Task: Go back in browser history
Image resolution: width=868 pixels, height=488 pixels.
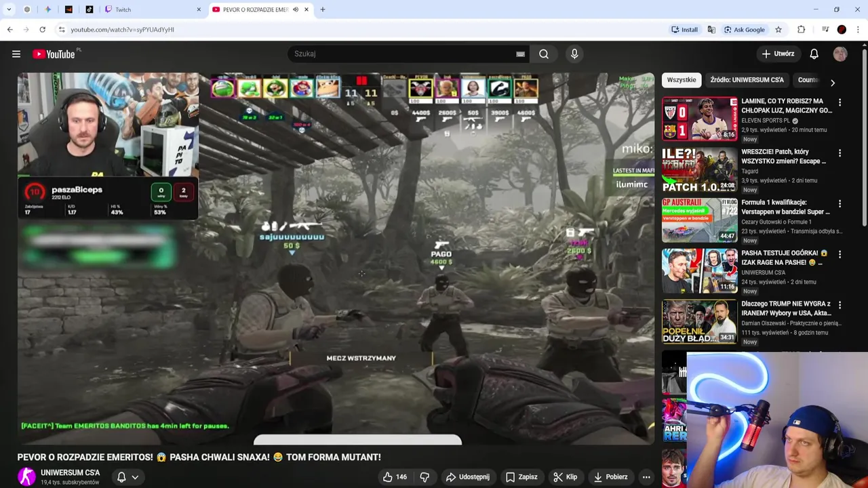Action: (x=9, y=30)
